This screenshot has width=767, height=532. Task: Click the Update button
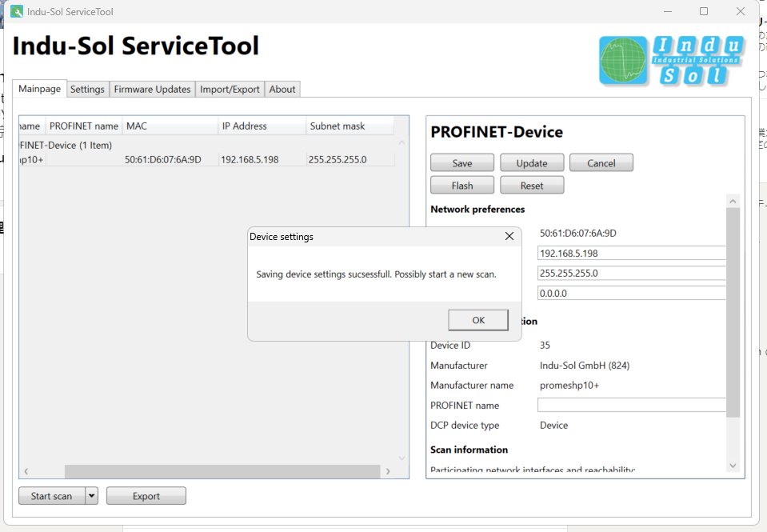(x=532, y=163)
